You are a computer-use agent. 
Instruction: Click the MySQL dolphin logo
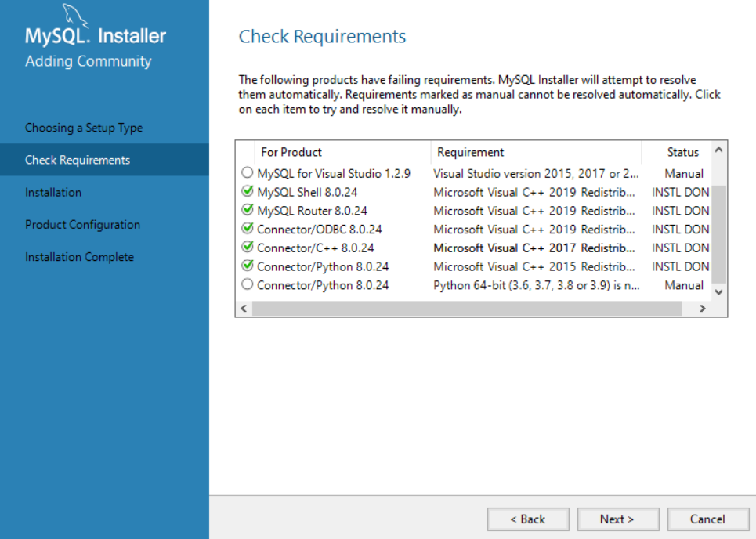coord(75,15)
